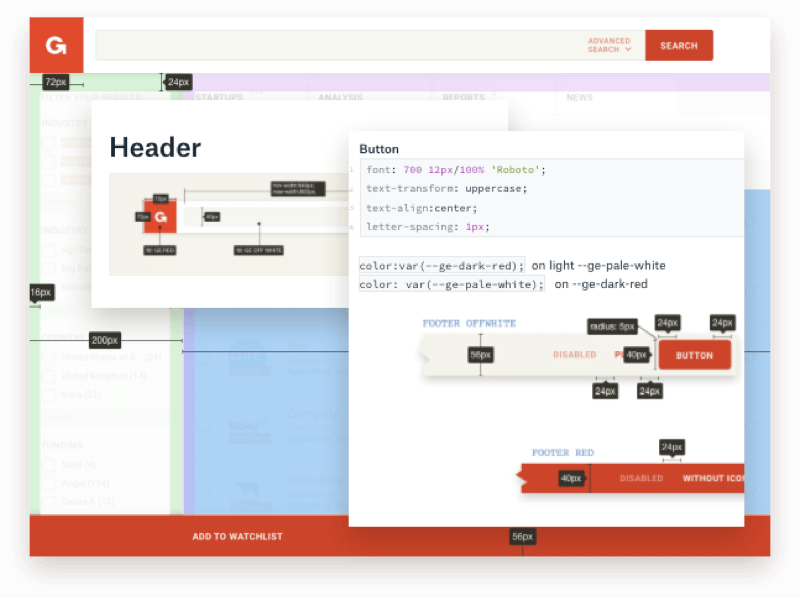800x598 pixels.
Task: Check the Angel (114) funding checkbox
Action: click(48, 483)
